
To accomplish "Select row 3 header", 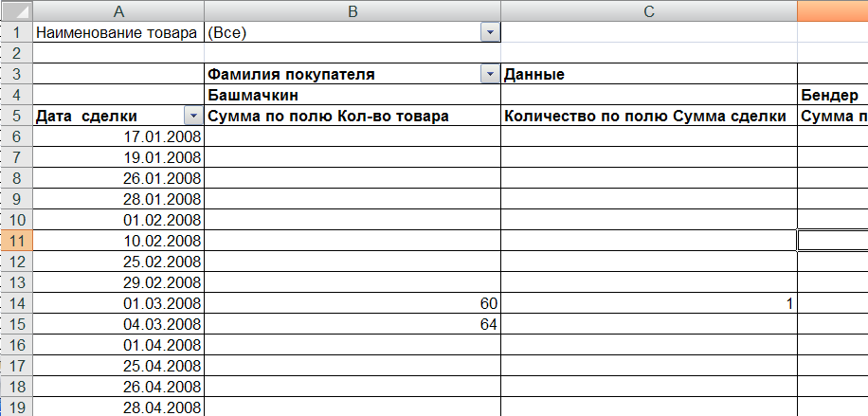I will point(17,74).
